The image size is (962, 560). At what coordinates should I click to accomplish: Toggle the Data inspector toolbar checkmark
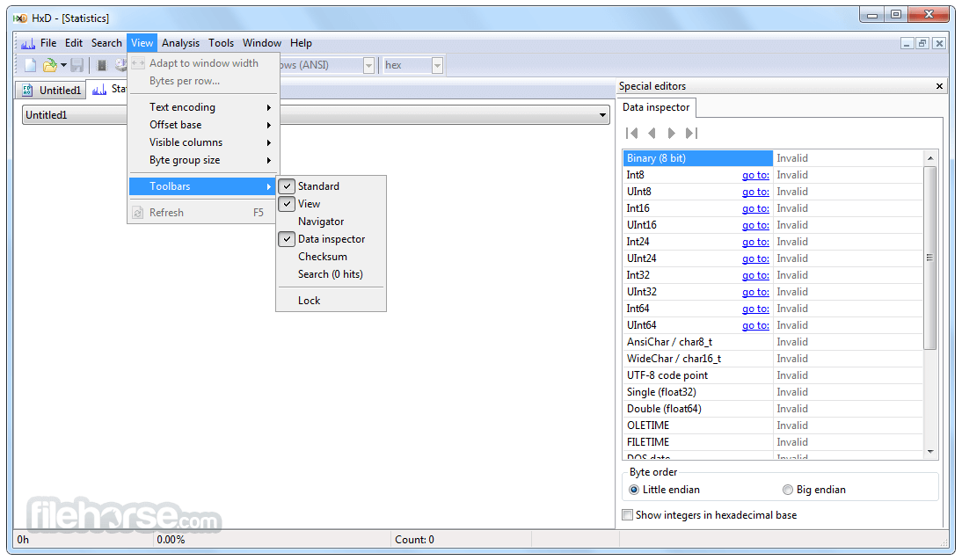287,239
